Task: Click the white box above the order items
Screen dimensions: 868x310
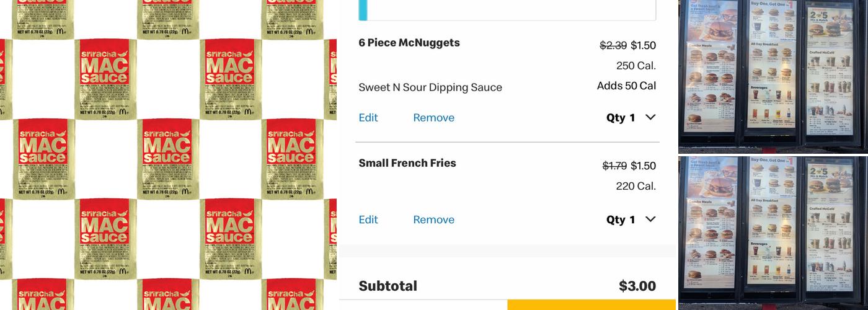Action: click(x=507, y=10)
